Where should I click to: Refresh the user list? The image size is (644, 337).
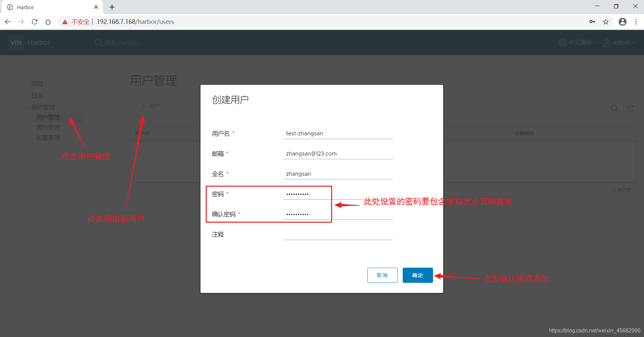tap(631, 108)
